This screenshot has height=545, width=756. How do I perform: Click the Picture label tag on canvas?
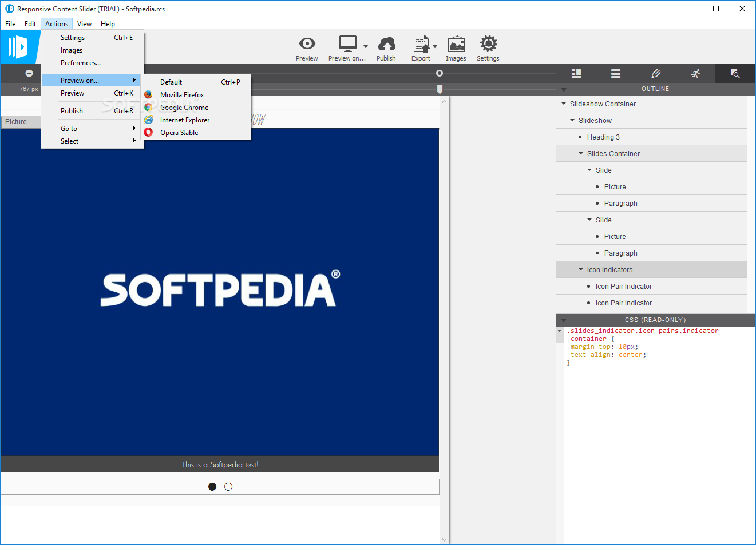click(21, 122)
